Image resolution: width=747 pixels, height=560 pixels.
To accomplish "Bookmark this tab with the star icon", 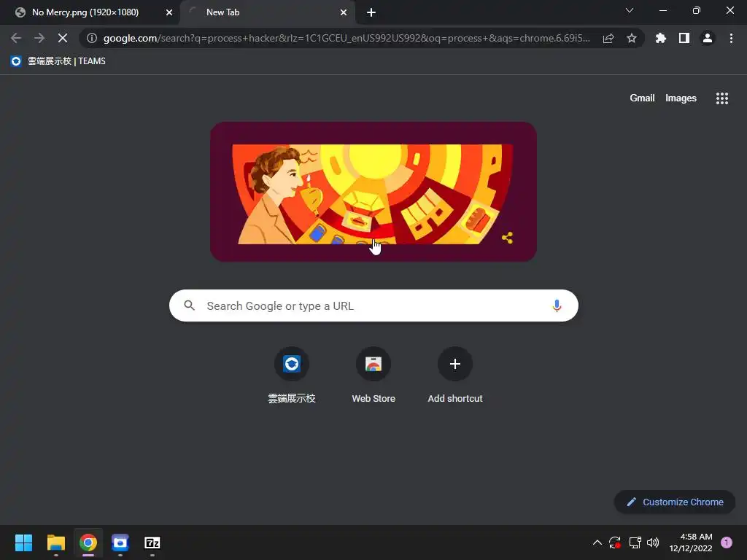I will pyautogui.click(x=632, y=38).
